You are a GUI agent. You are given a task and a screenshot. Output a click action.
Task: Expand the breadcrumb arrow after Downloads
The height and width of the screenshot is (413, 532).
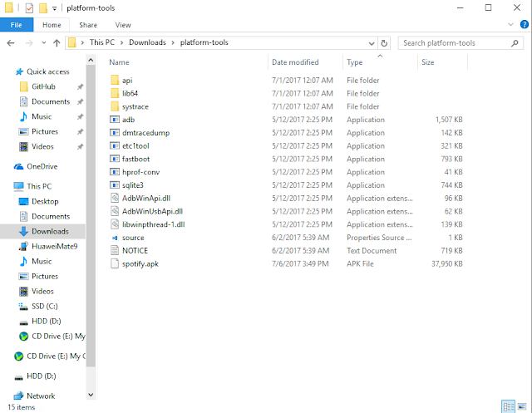[x=173, y=42]
